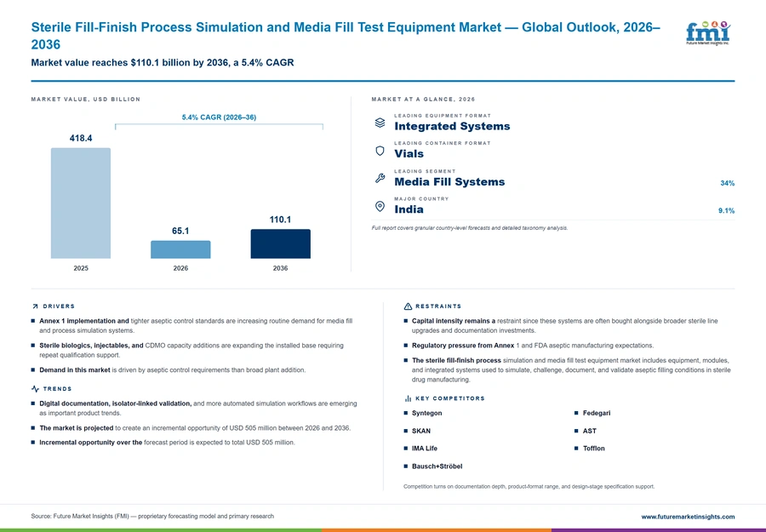
Task: Click the 2026 bar valued 65.1
Action: tap(180, 249)
